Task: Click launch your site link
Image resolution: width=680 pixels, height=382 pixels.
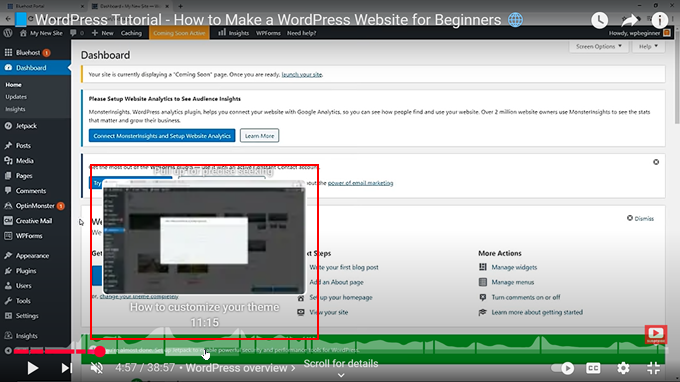Action: point(302,75)
